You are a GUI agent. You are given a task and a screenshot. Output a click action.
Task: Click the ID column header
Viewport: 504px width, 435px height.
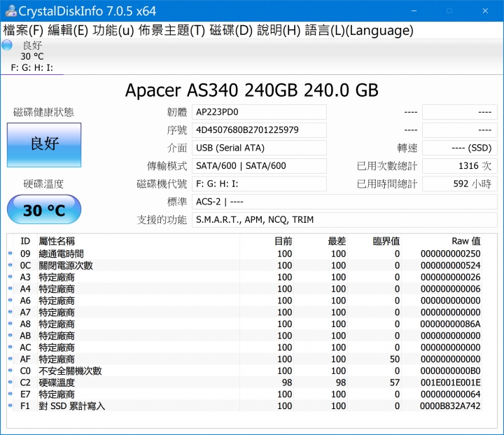pos(25,241)
